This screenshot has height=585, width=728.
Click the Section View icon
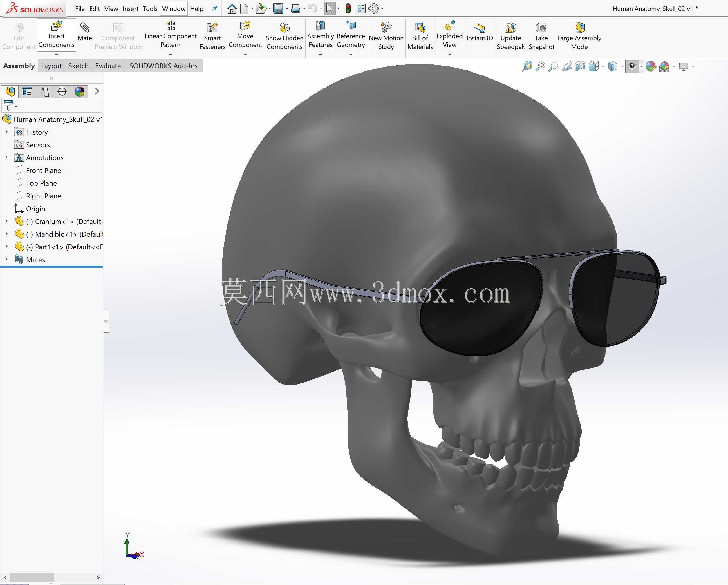pos(580,66)
